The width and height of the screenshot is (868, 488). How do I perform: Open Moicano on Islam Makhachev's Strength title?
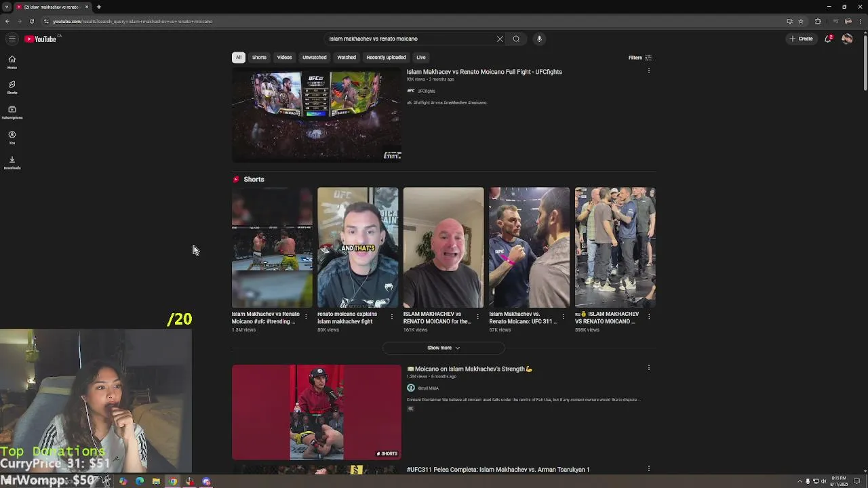tap(469, 369)
